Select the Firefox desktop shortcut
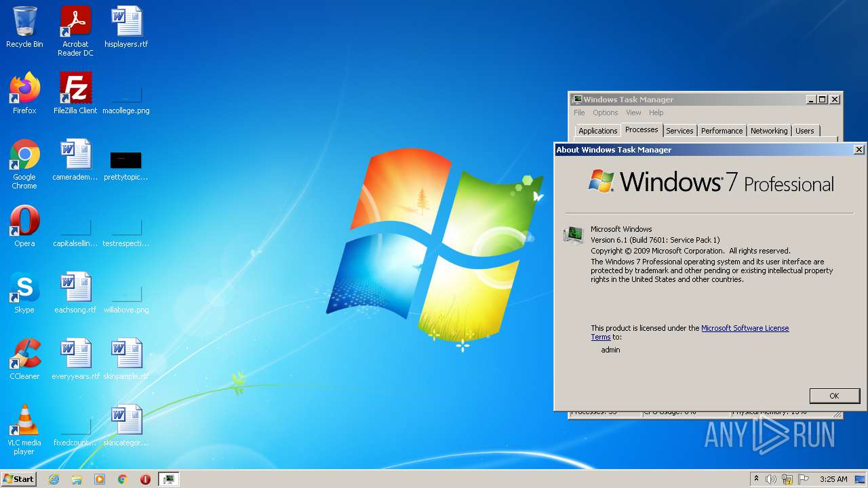 (24, 94)
